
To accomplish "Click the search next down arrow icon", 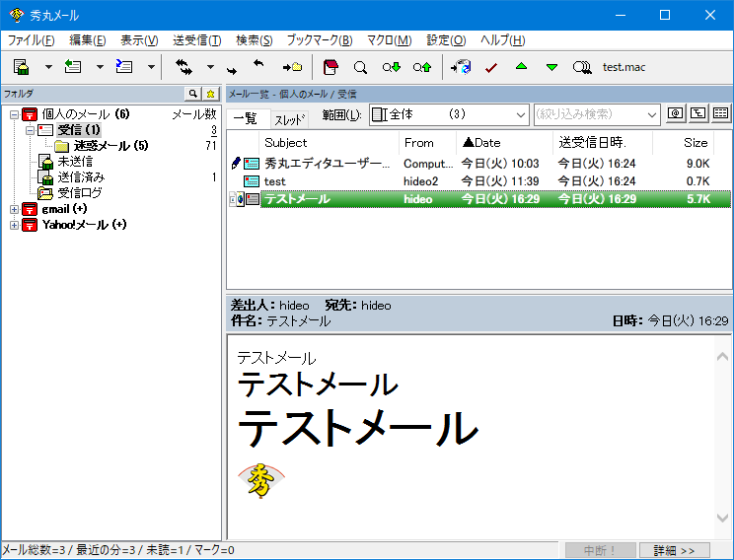I will 392,67.
